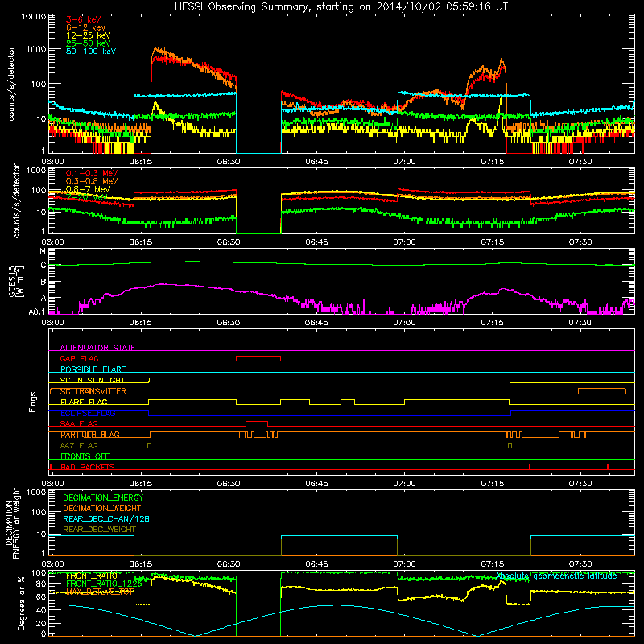The height and width of the screenshot is (644, 644).
Task: Click the ECLIPSE_FLAG label
Action: tap(88, 413)
